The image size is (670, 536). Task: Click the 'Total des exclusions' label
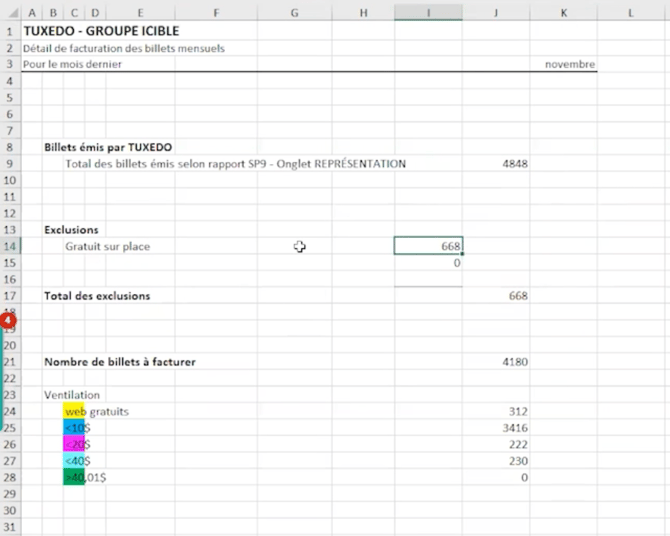pyautogui.click(x=97, y=296)
